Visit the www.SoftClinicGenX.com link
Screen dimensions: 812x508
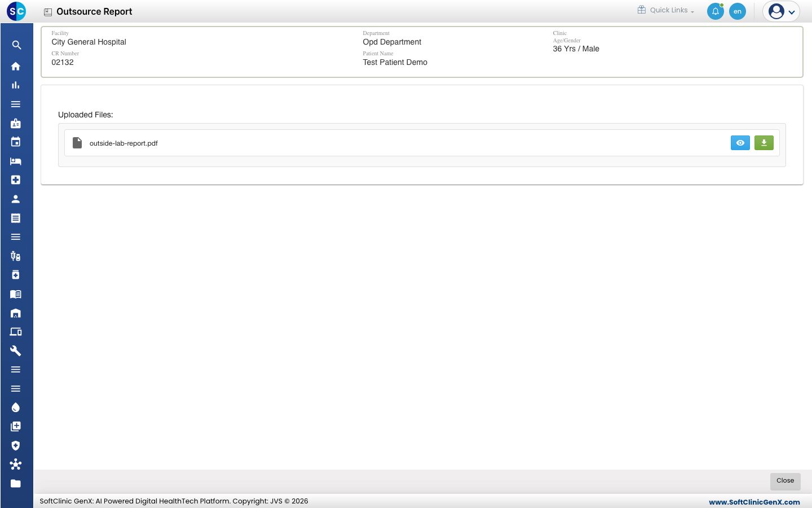(754, 502)
